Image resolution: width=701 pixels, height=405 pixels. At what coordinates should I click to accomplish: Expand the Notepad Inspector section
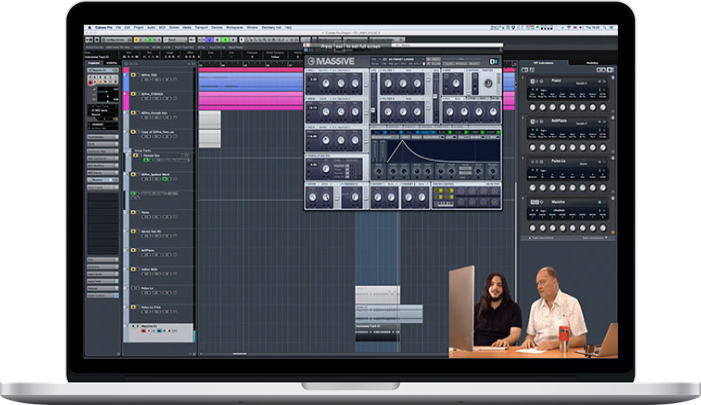(102, 288)
